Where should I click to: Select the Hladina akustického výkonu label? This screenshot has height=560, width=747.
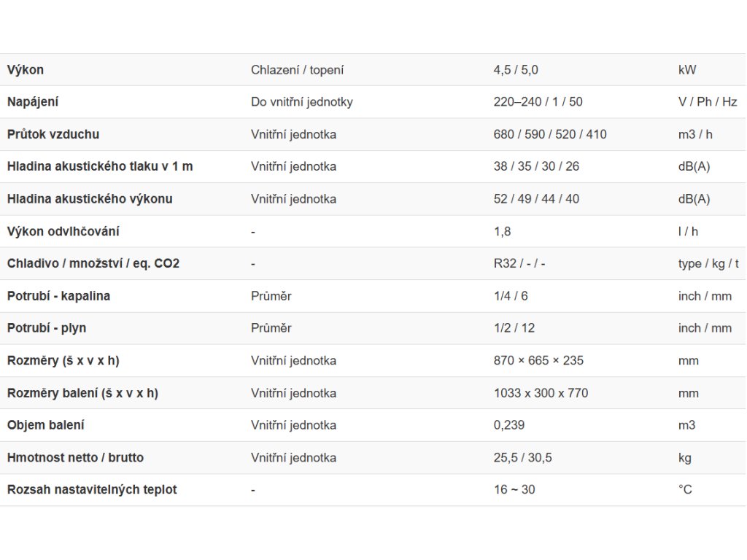click(90, 198)
